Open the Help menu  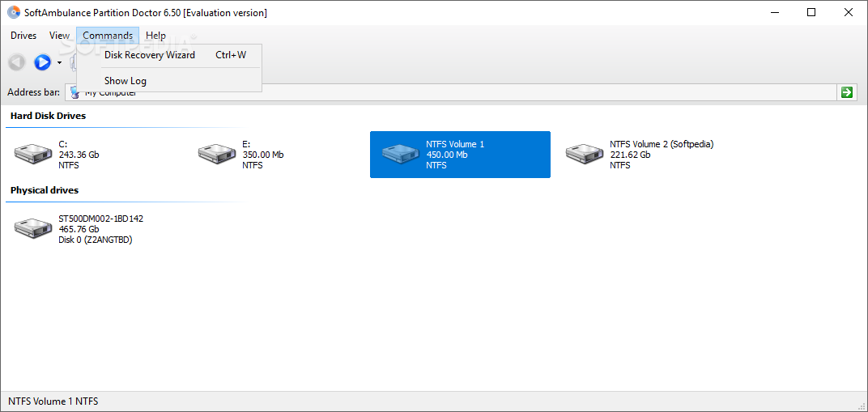point(155,36)
